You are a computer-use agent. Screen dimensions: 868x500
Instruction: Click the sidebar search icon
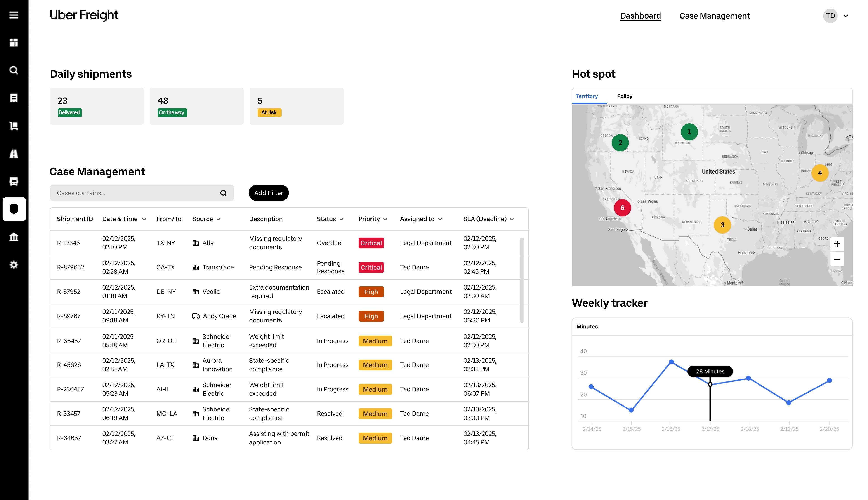[14, 70]
